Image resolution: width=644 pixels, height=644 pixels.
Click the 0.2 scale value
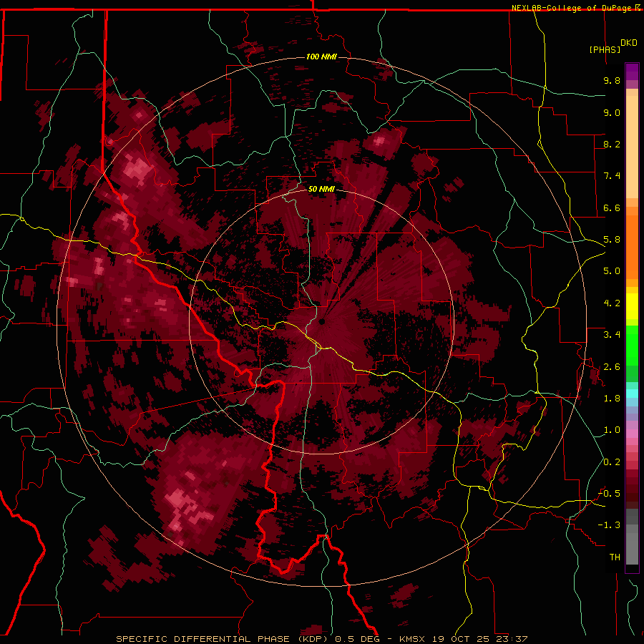612,462
